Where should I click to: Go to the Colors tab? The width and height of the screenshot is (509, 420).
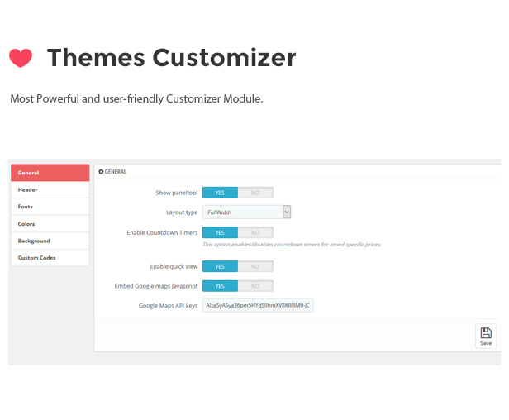click(50, 223)
